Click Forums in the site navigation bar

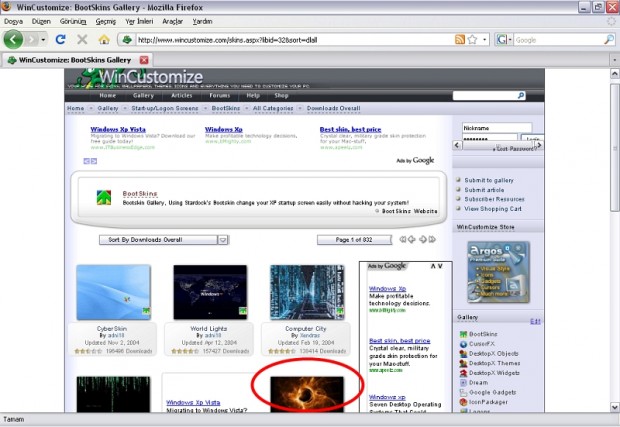pyautogui.click(x=219, y=96)
